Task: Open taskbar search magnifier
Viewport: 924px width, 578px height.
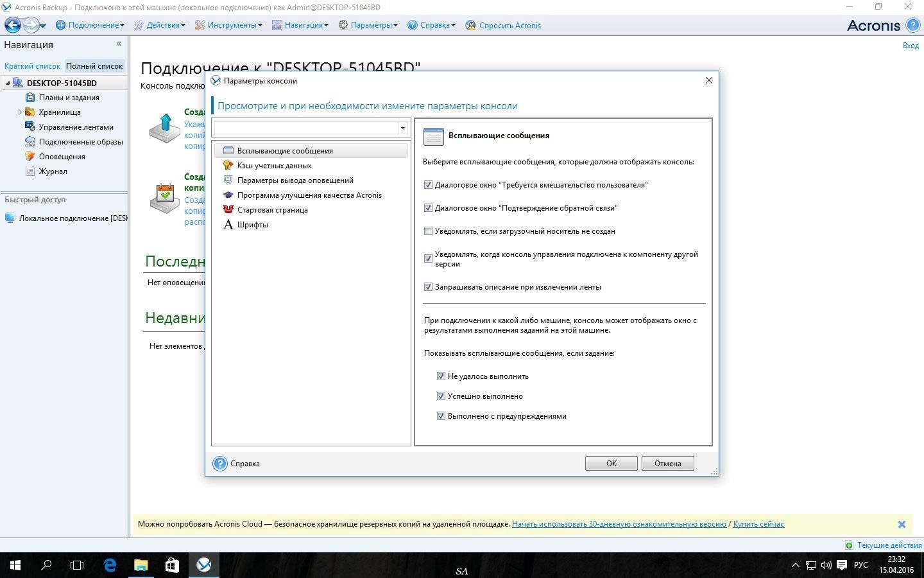Action: click(x=46, y=565)
